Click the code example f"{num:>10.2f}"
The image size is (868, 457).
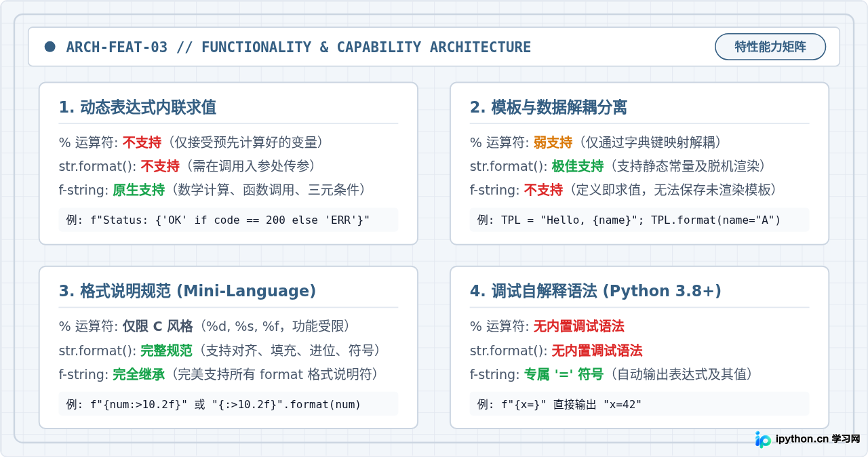[229, 404]
